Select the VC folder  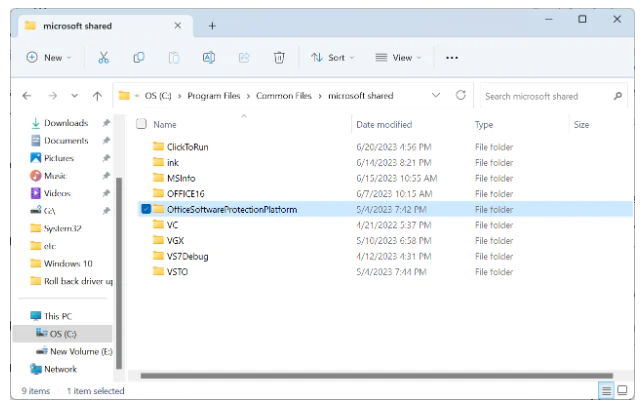(172, 225)
